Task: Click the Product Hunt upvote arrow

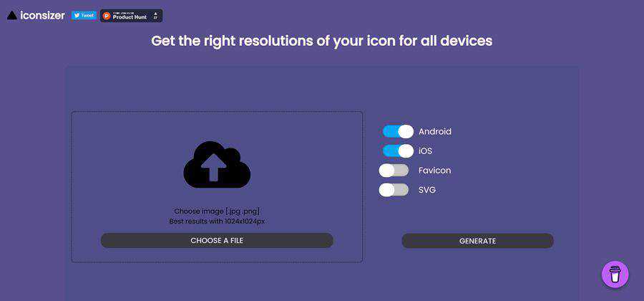Action: [x=155, y=14]
